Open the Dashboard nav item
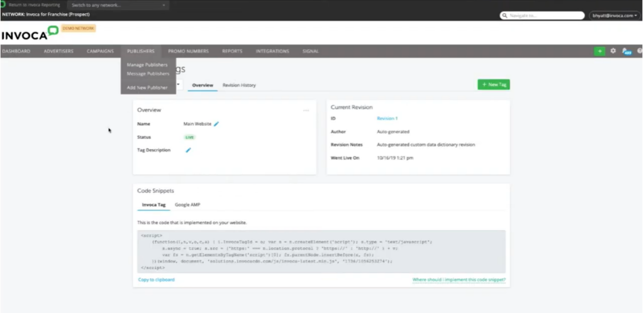 click(16, 52)
